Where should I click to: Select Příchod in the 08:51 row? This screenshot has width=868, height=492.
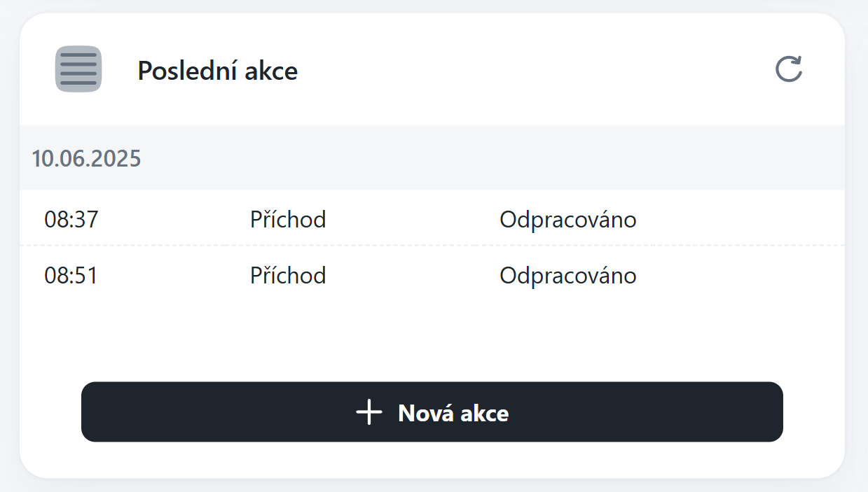point(288,275)
